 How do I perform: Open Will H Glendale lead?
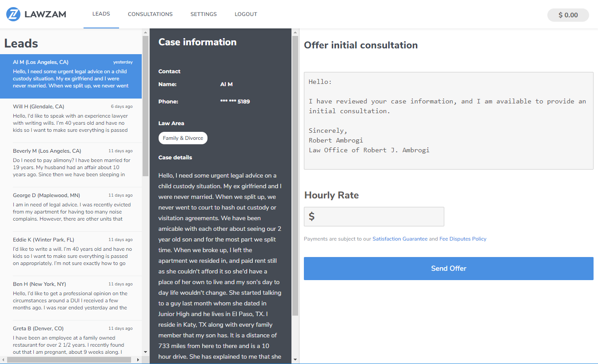pyautogui.click(x=71, y=120)
